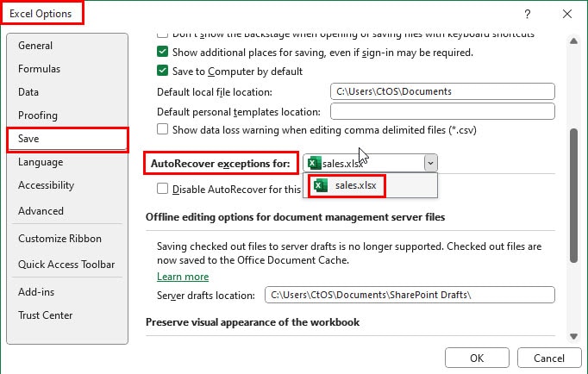The height and width of the screenshot is (374, 588).
Task: Enable data loss warning for csv files
Action: tap(162, 129)
